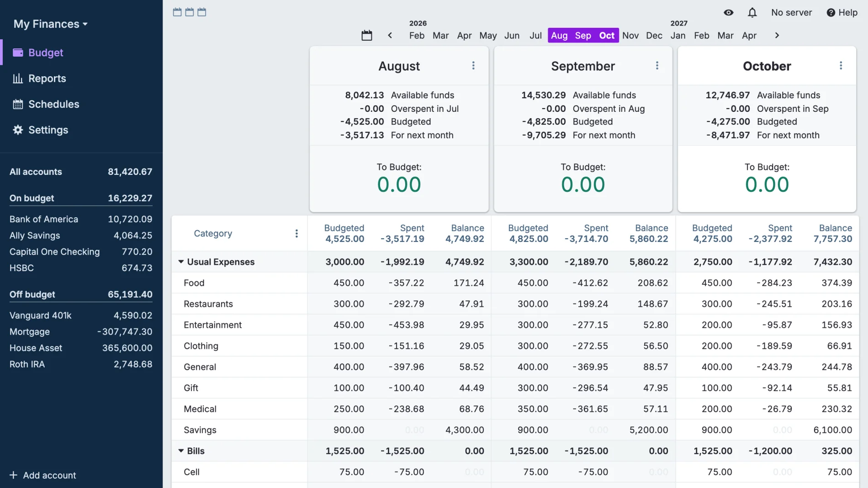Click Savings October balance 6,100.00

[832, 430]
